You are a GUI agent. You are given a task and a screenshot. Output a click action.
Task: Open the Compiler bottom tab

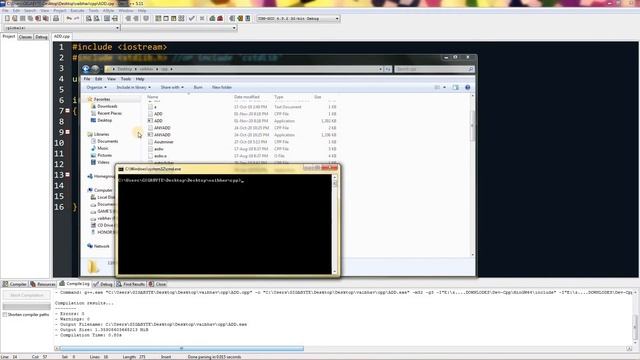(15, 284)
